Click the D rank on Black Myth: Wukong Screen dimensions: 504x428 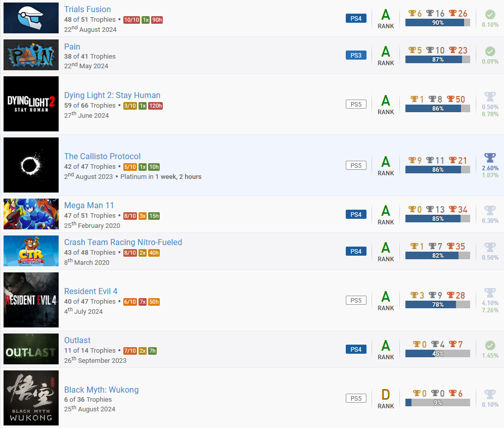[386, 394]
